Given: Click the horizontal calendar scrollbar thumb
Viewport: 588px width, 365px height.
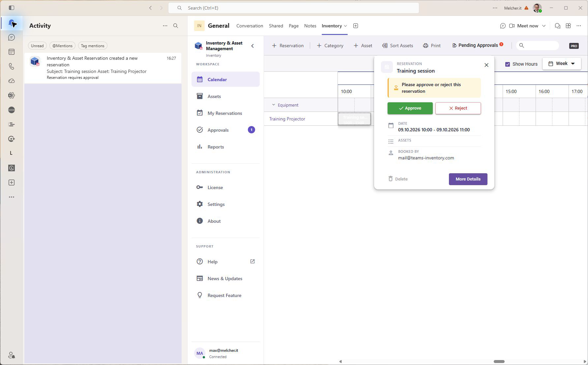Looking at the screenshot, I should click(499, 361).
